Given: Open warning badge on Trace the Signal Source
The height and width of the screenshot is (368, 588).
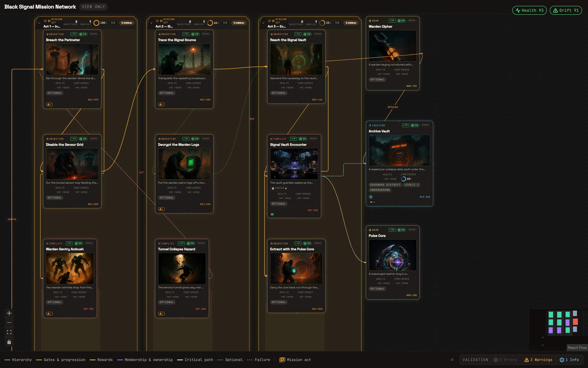Looking at the screenshot, I should 161,104.
